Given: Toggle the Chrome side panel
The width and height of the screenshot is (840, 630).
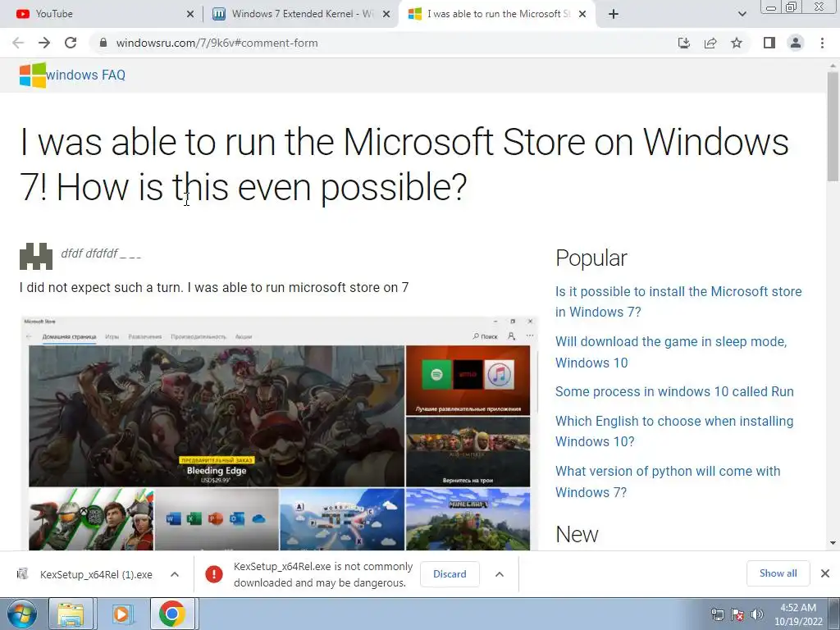Looking at the screenshot, I should tap(769, 43).
